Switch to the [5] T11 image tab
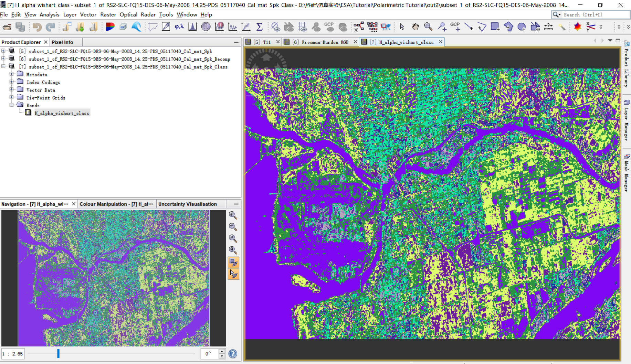The image size is (631, 364). point(262,42)
